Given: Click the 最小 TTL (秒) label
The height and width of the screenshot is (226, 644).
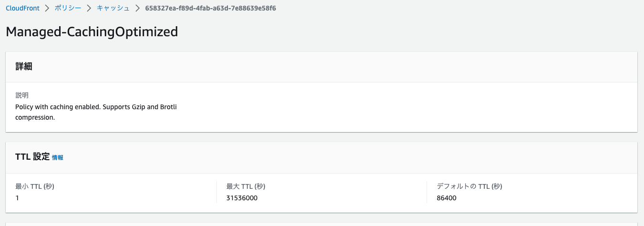Looking at the screenshot, I should pos(35,186).
